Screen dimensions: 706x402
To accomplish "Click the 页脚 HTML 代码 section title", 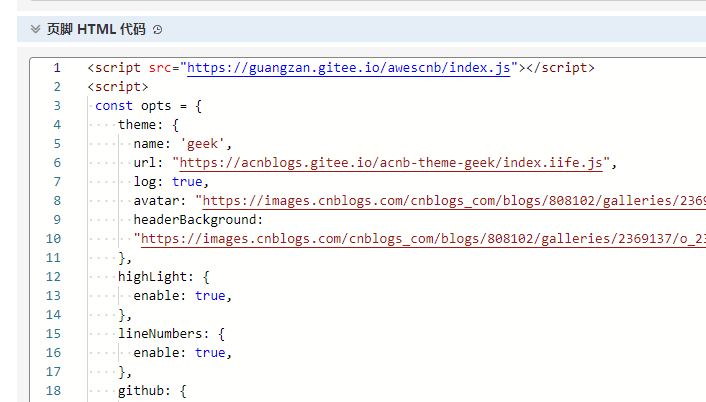I will click(96, 29).
